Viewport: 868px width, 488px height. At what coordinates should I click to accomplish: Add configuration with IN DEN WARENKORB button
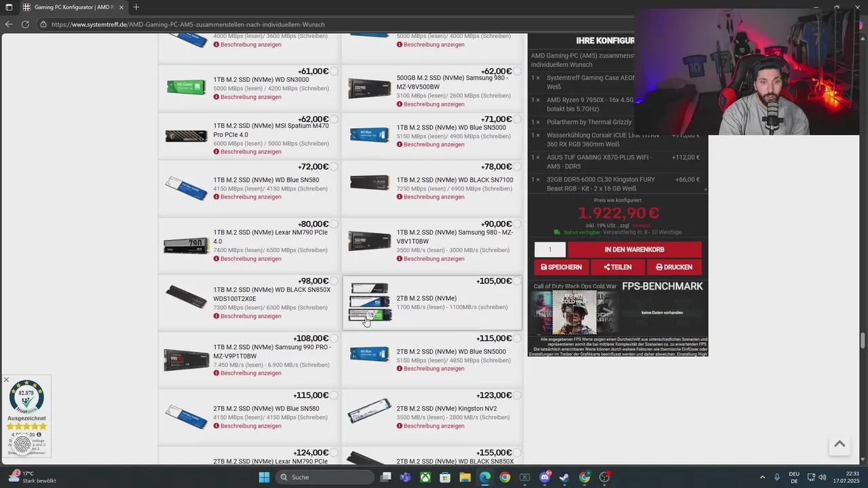634,249
